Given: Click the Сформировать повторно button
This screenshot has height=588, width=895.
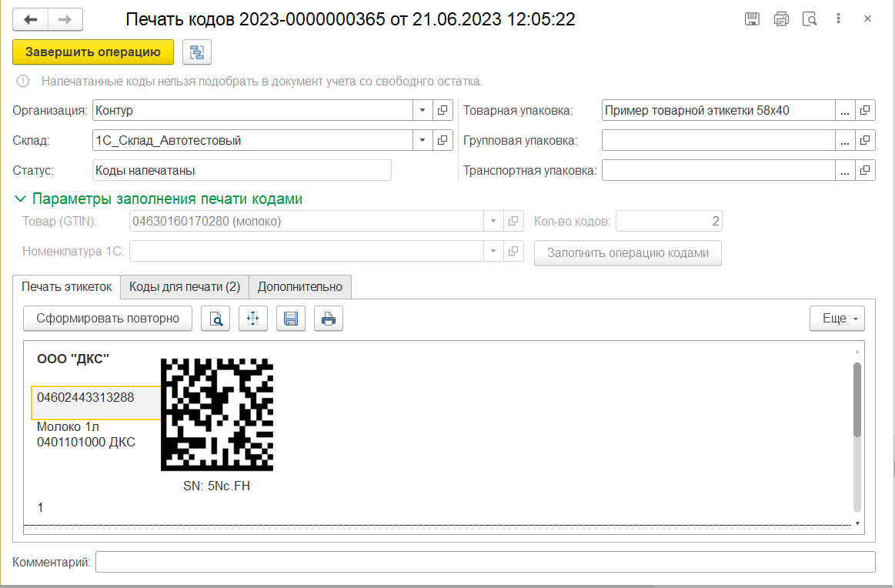Looking at the screenshot, I should (108, 319).
